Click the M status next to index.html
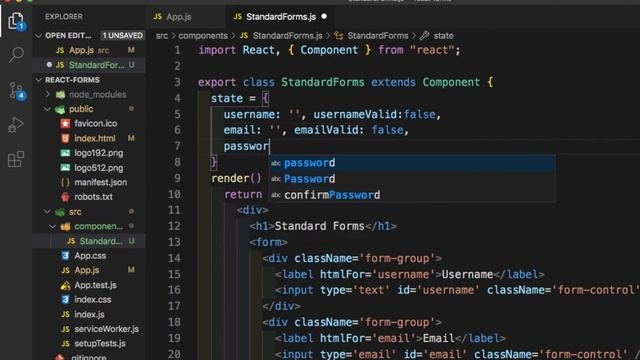Screen dimensions: 640x360 tap(131, 138)
